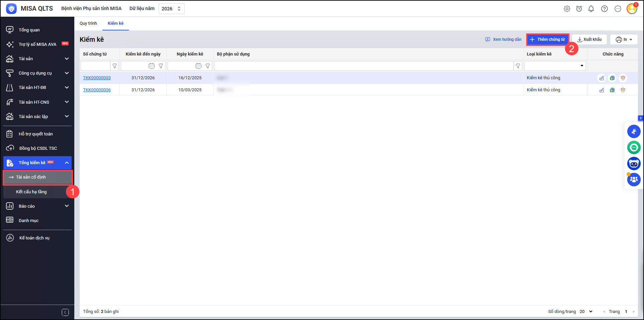Open the alarm clock reminders icon
This screenshot has width=644, height=320.
point(579,9)
